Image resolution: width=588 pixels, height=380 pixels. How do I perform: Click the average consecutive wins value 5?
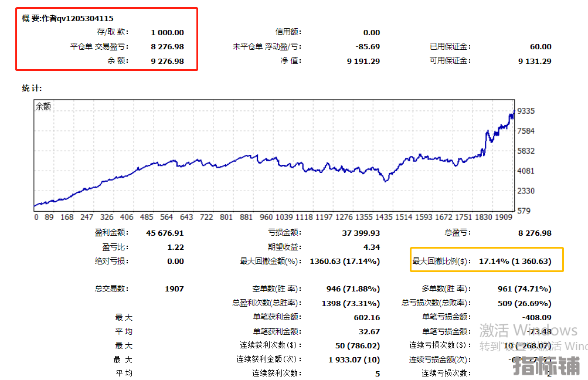[378, 374]
